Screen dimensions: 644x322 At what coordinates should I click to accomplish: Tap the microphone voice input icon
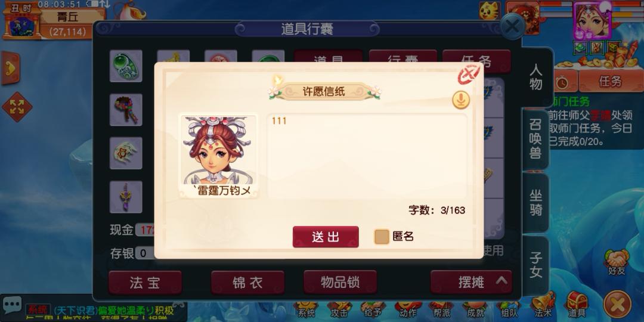[x=461, y=100]
